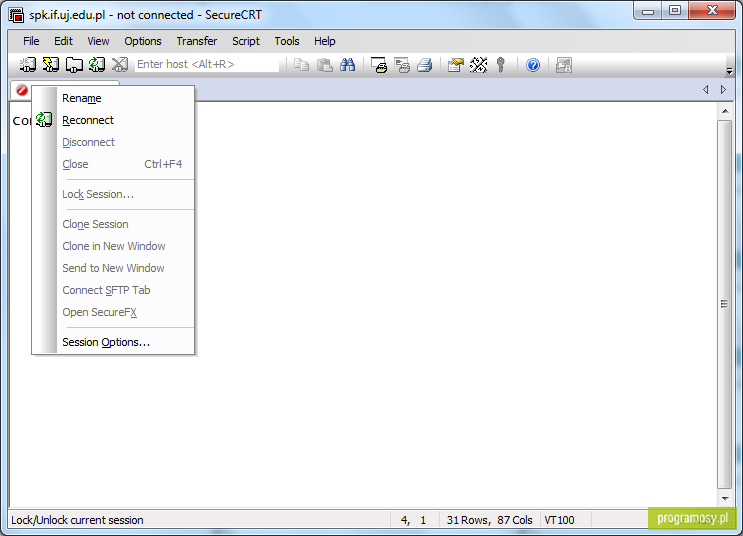Click the Enter host input field

pos(207,64)
